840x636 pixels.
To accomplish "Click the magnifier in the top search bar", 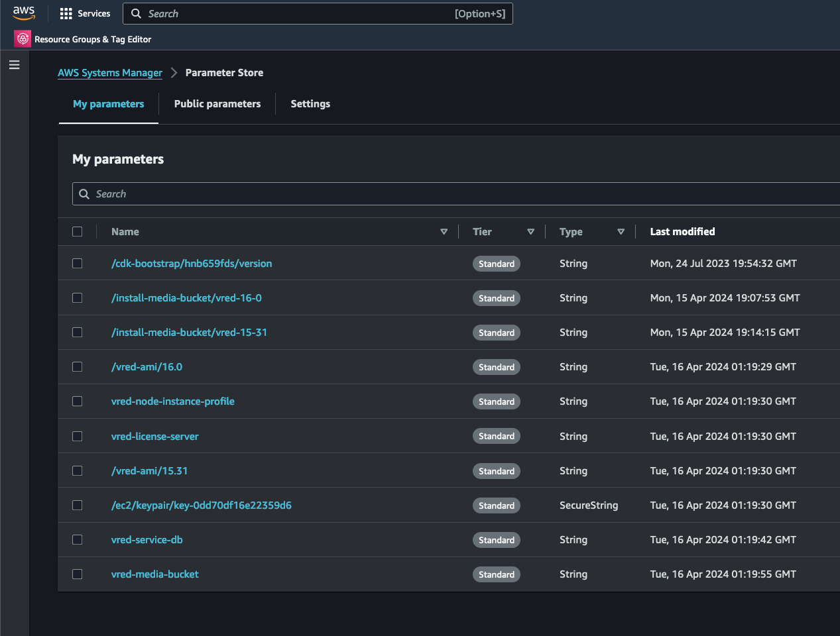I will [136, 13].
